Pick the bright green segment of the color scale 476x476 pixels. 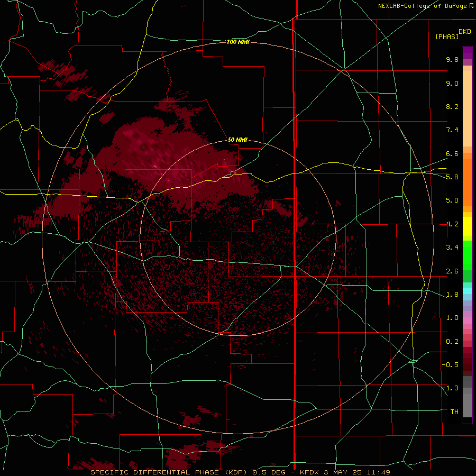[x=467, y=255]
